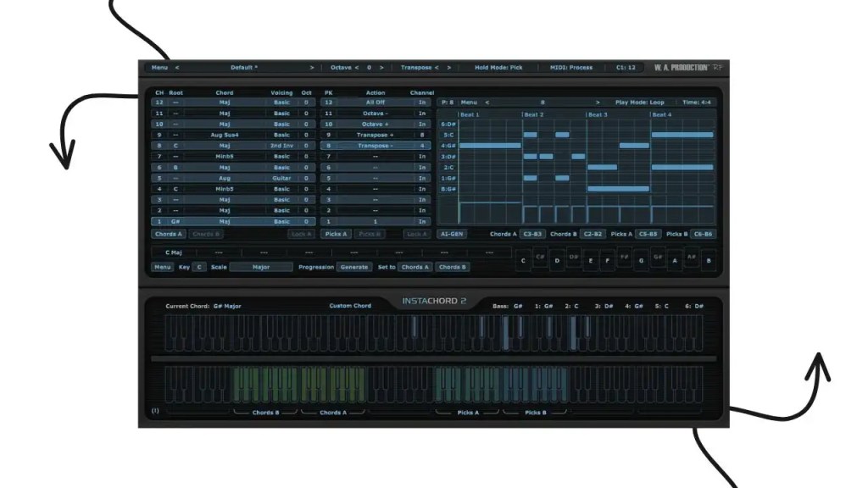Viewport: 868px width, 488px height.
Task: Set the Chords A key range C3-B3
Action: [532, 234]
